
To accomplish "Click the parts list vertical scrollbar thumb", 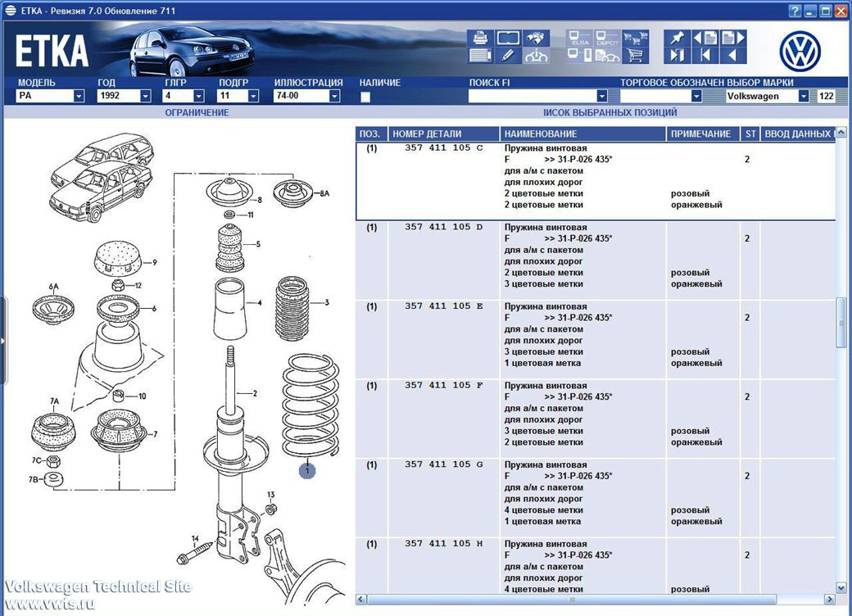I will coord(841,322).
